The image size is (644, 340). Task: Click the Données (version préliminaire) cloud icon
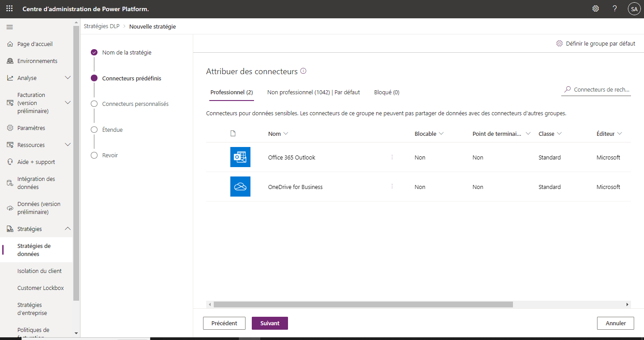tap(10, 208)
